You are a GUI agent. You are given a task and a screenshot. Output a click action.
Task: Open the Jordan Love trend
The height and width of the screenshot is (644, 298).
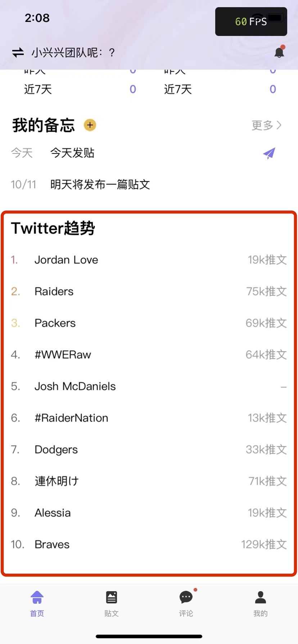click(149, 260)
